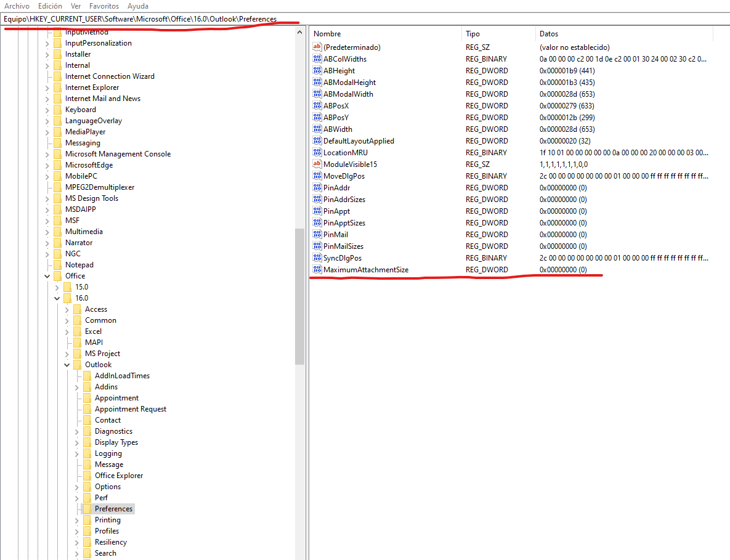Expand the Common key node
This screenshot has width=730, height=560.
tap(67, 321)
